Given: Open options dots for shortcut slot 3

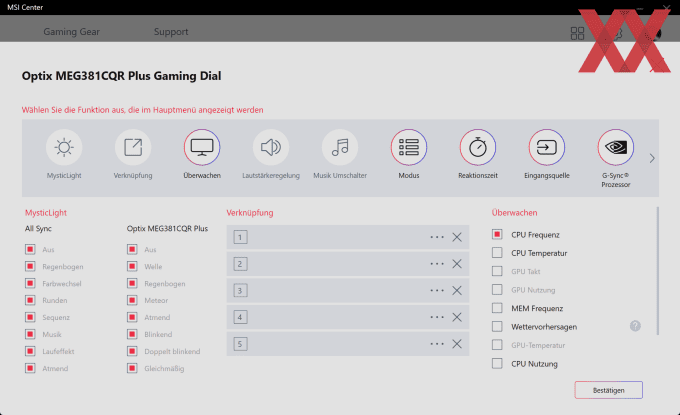Looking at the screenshot, I should (x=437, y=291).
